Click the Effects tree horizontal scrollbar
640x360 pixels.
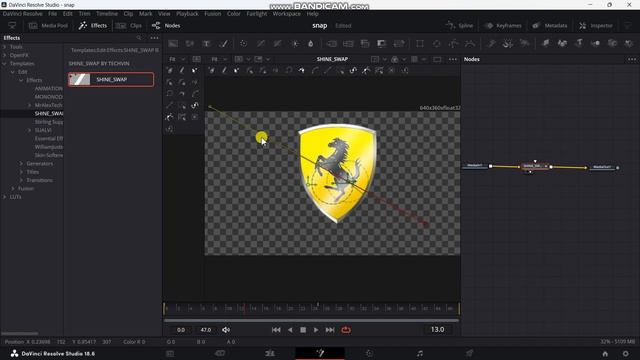coord(20,333)
